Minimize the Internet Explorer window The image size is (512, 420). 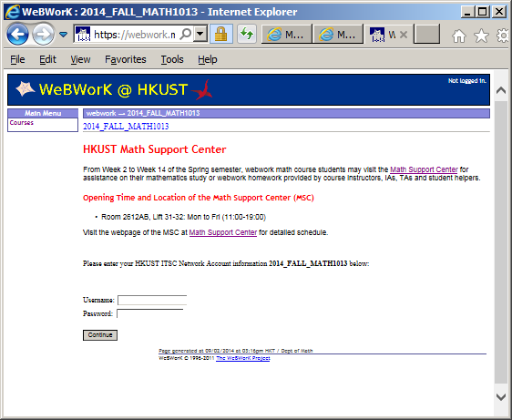[467, 12]
